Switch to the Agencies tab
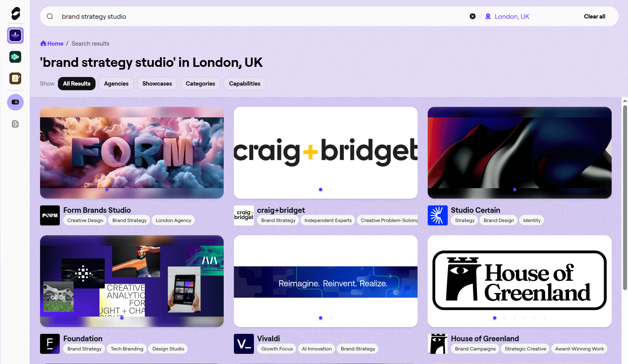The height and width of the screenshot is (364, 628). [x=116, y=83]
